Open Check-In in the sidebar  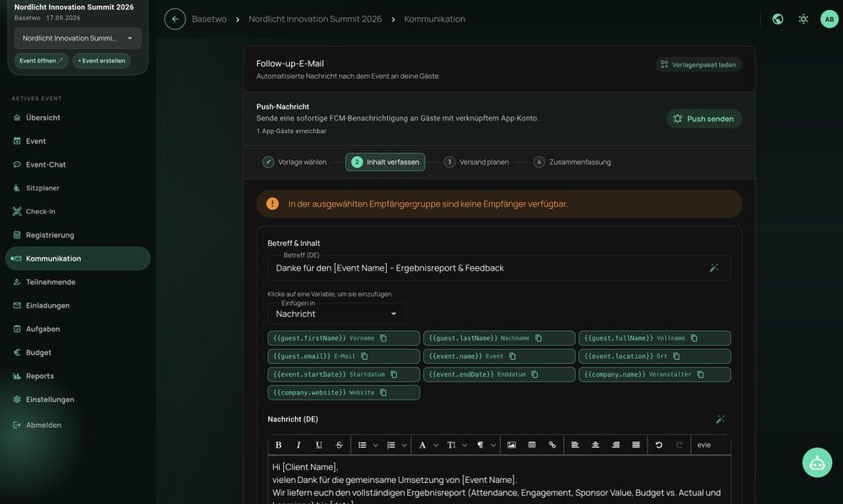78,212
